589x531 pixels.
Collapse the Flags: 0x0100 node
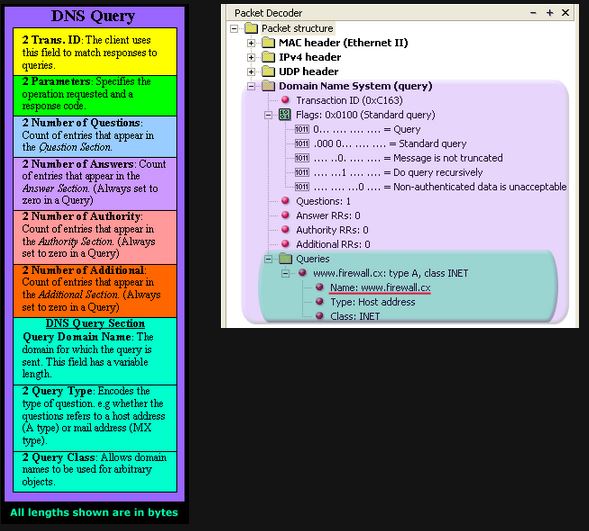point(268,115)
